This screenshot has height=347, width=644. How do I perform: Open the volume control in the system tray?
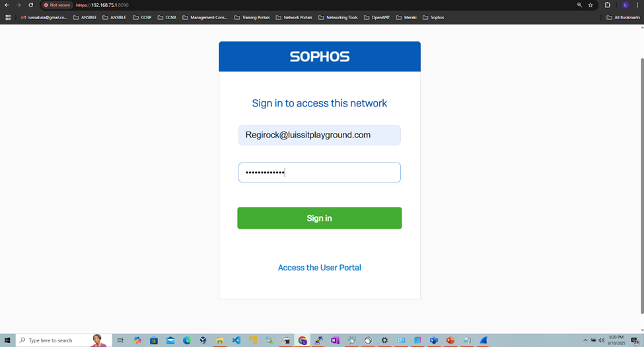[x=602, y=340]
